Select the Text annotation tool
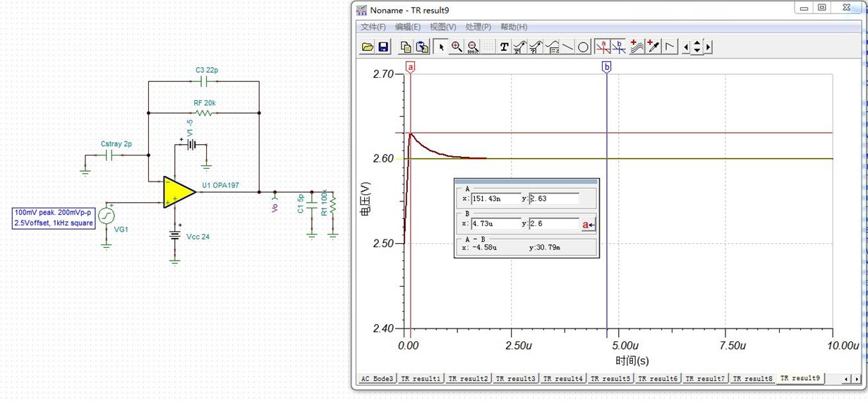The width and height of the screenshot is (868, 402). click(x=505, y=47)
